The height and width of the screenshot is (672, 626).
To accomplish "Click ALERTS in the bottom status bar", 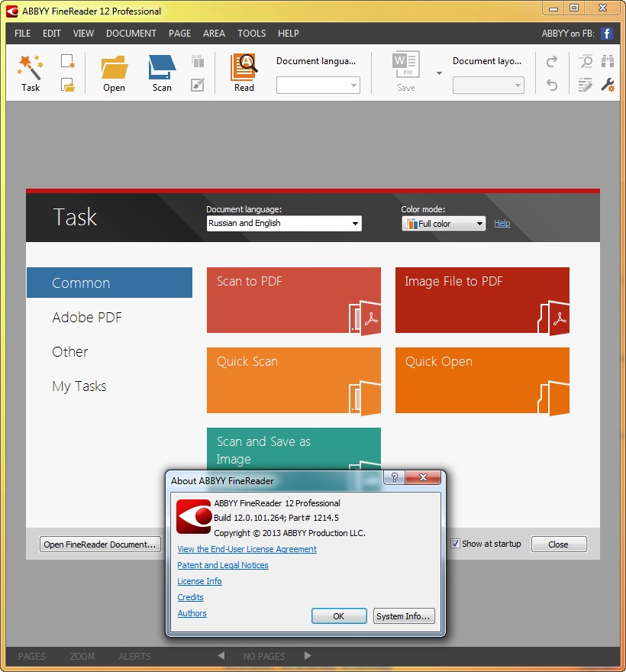I will point(134,656).
